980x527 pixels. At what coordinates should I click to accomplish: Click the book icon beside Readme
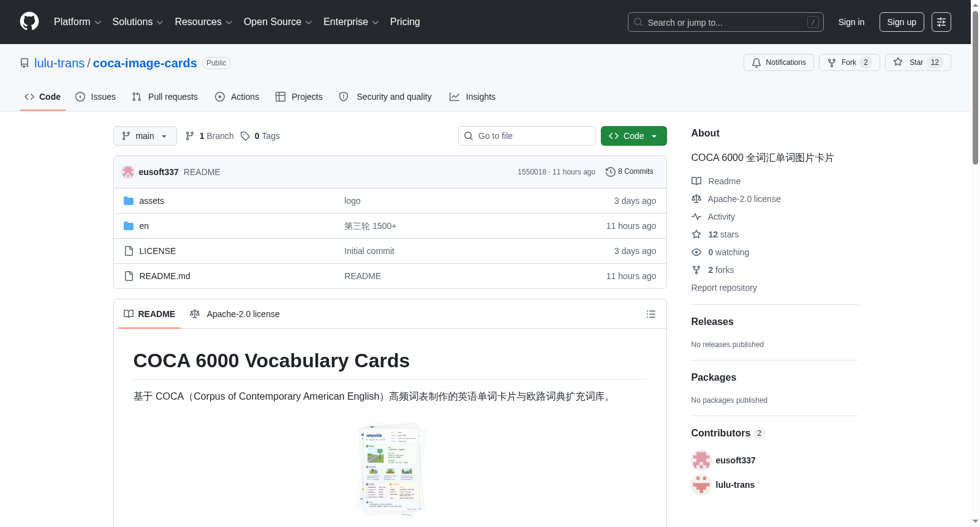[x=696, y=181]
